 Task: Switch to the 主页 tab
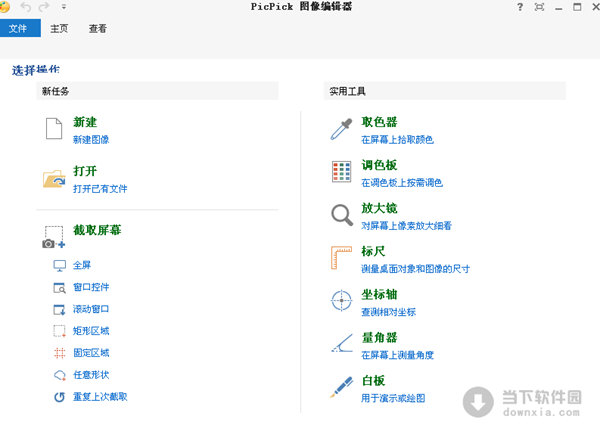click(x=59, y=29)
